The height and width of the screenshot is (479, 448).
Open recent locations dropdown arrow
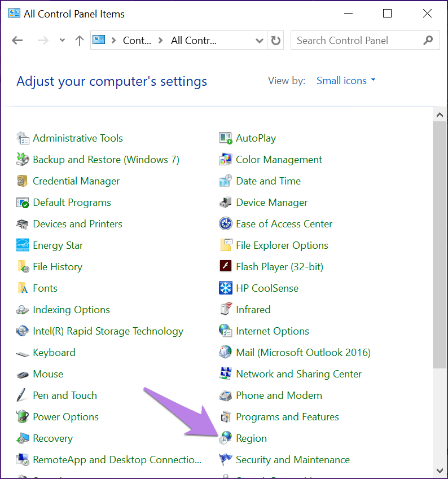pyautogui.click(x=62, y=40)
